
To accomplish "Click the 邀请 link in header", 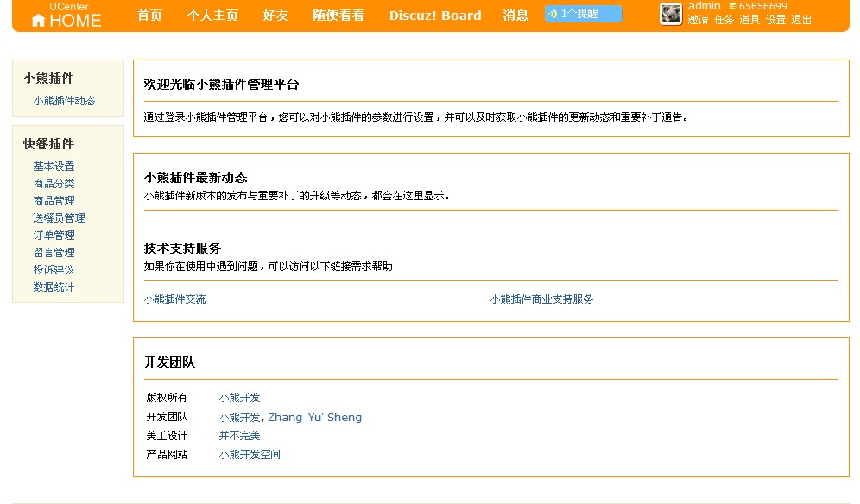I will (699, 20).
